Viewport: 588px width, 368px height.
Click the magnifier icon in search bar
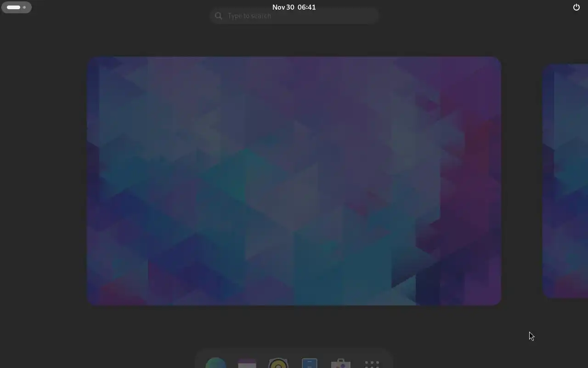click(x=219, y=16)
